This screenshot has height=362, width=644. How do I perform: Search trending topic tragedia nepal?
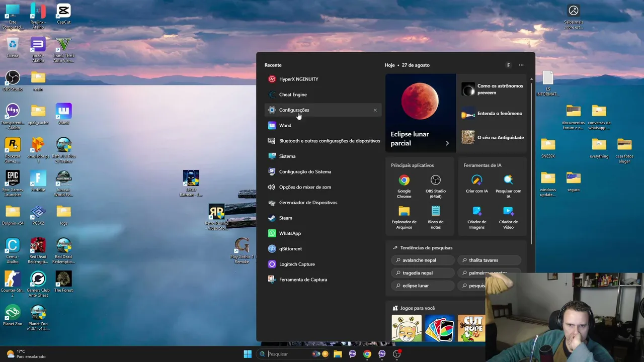pyautogui.click(x=423, y=273)
